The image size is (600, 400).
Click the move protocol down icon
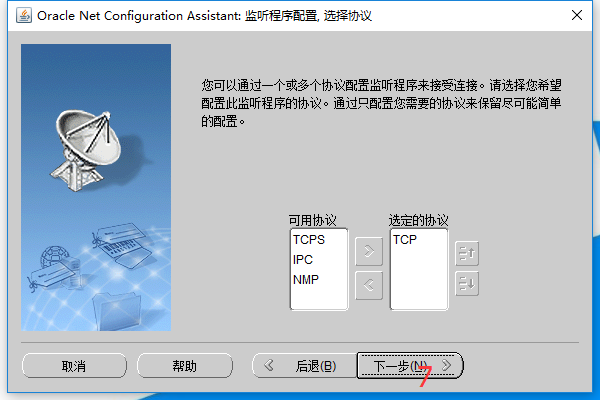[467, 284]
